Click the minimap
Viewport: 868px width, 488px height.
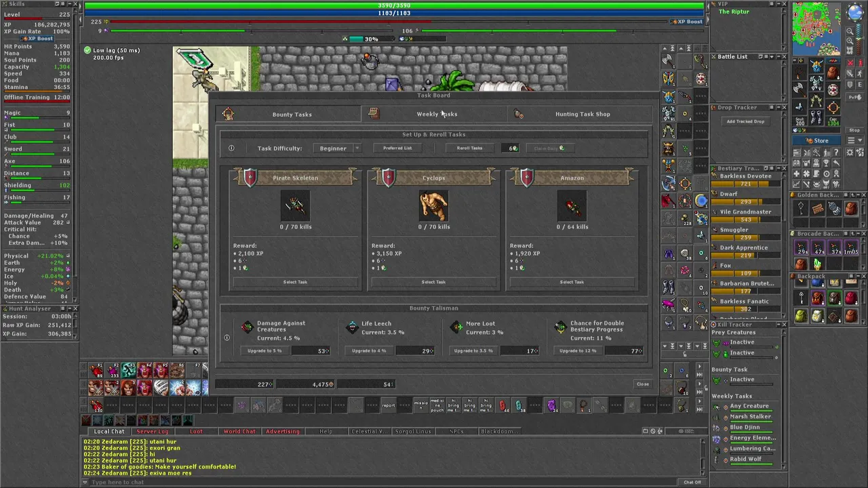coord(817,28)
